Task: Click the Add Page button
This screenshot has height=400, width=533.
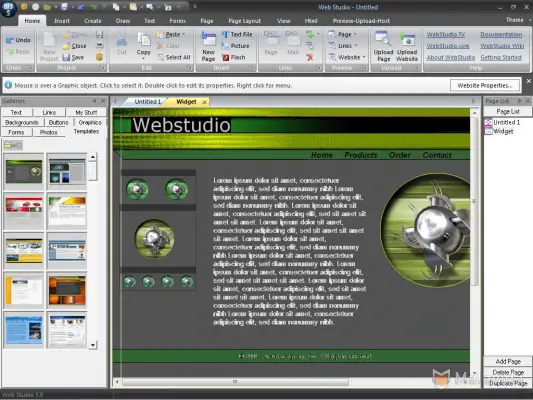Action: click(508, 361)
